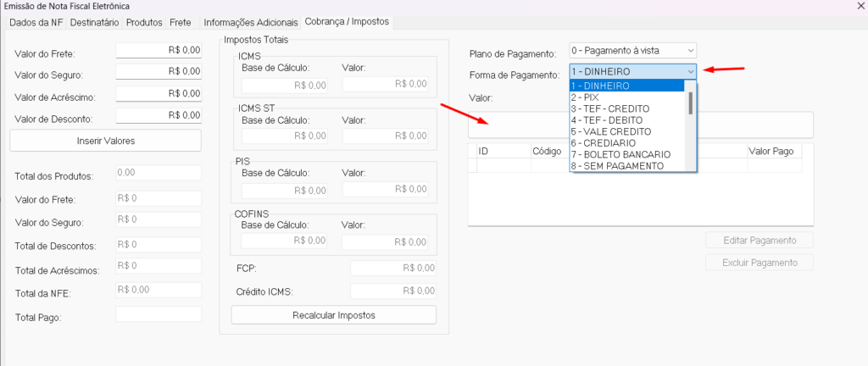Focus the Valor de Desconto field

pyautogui.click(x=159, y=115)
